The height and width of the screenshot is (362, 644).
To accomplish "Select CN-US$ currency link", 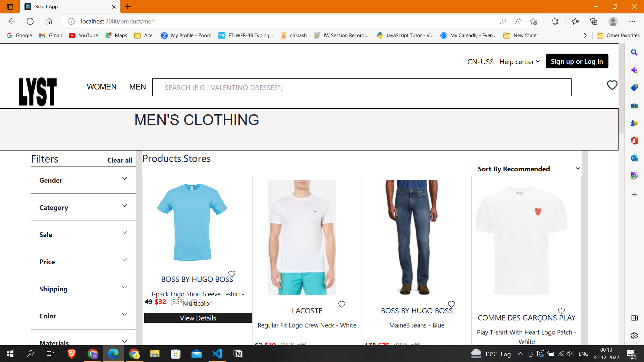I will click(x=480, y=62).
